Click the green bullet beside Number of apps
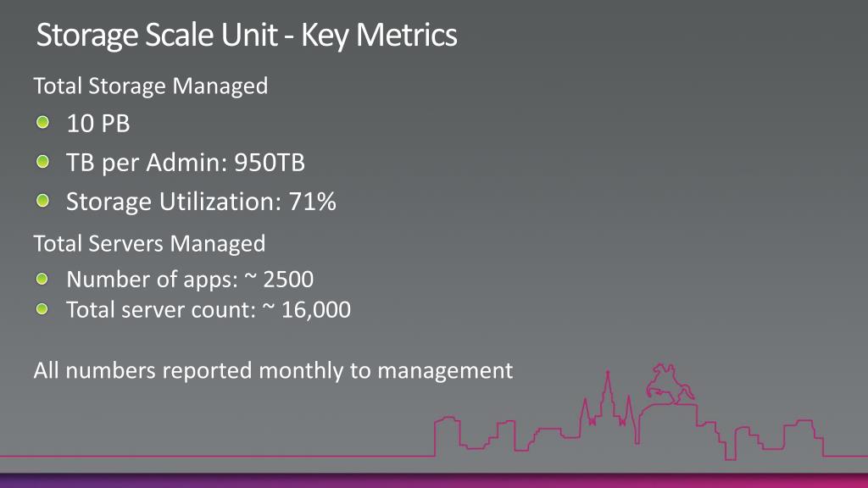The height and width of the screenshot is (488, 868). click(x=42, y=279)
